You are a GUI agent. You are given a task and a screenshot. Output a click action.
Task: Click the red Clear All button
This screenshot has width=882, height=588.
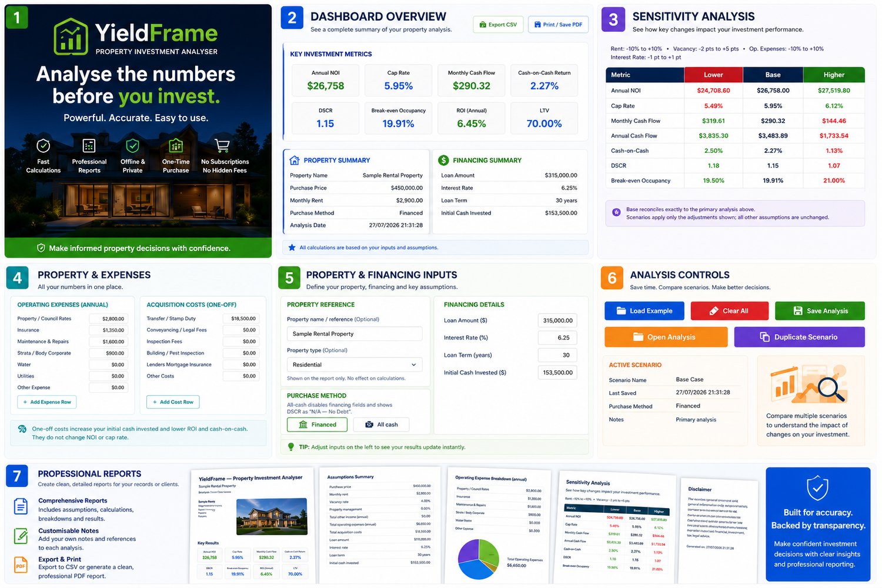click(x=729, y=310)
